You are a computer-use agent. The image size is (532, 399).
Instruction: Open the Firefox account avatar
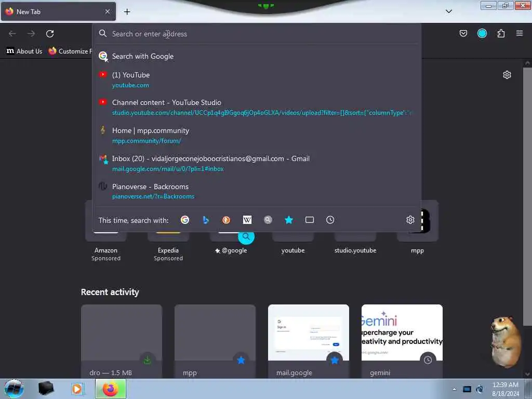tap(482, 33)
